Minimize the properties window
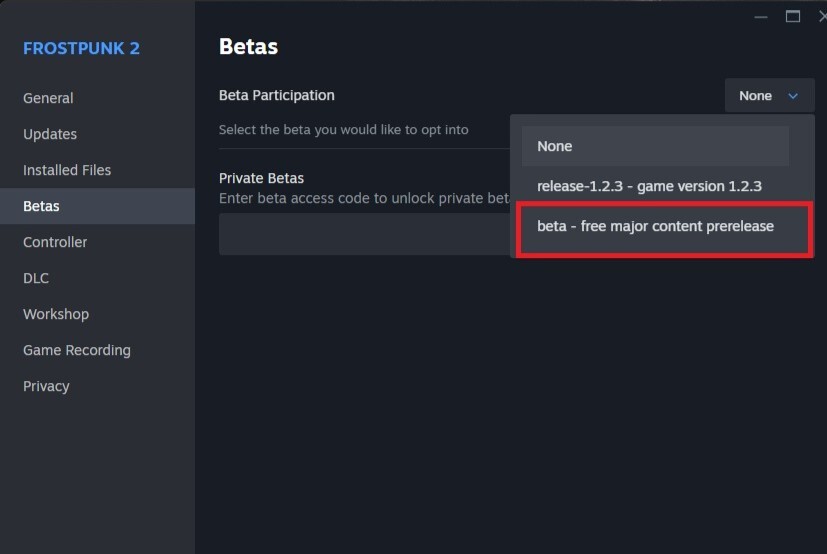This screenshot has width=827, height=554. 761,17
